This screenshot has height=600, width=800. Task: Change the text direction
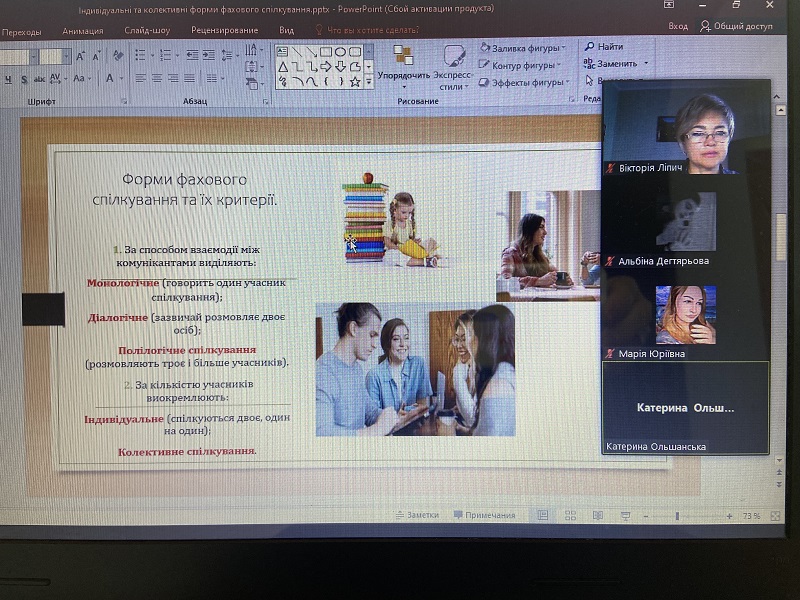coord(253,49)
